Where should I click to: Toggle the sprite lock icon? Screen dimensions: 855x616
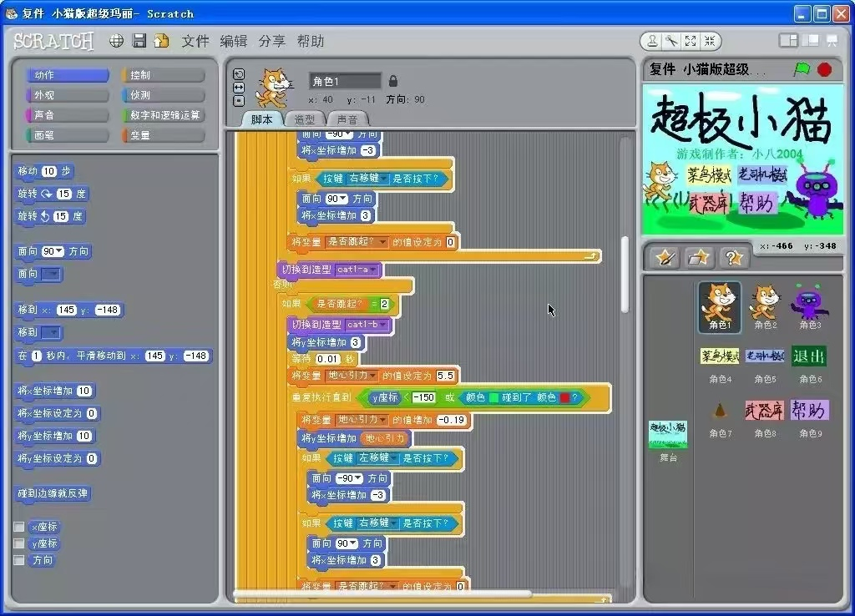[393, 81]
